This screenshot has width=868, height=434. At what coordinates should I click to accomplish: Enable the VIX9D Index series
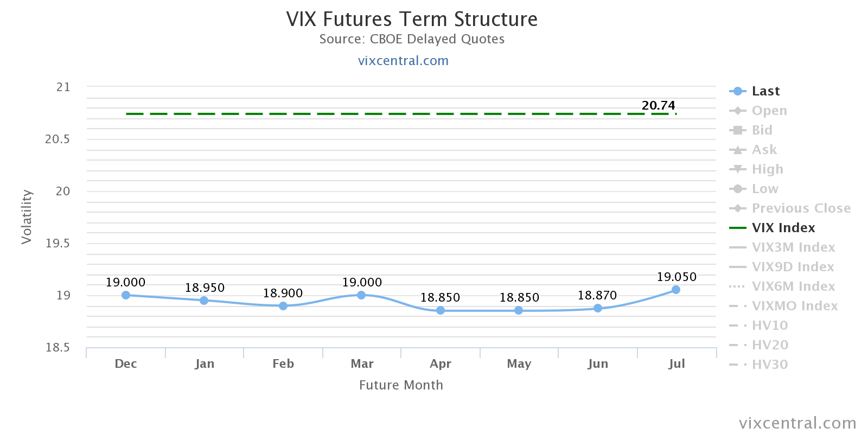point(793,267)
